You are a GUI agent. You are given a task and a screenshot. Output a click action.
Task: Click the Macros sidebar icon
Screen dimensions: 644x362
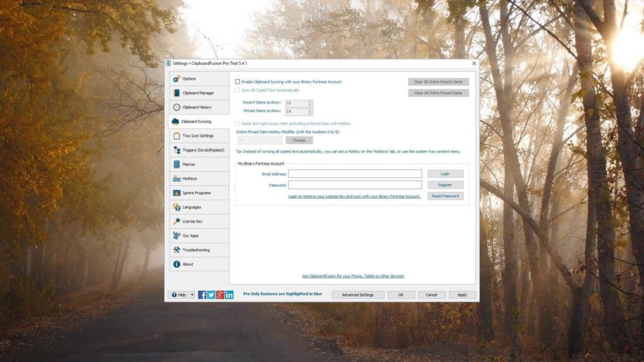[x=176, y=164]
